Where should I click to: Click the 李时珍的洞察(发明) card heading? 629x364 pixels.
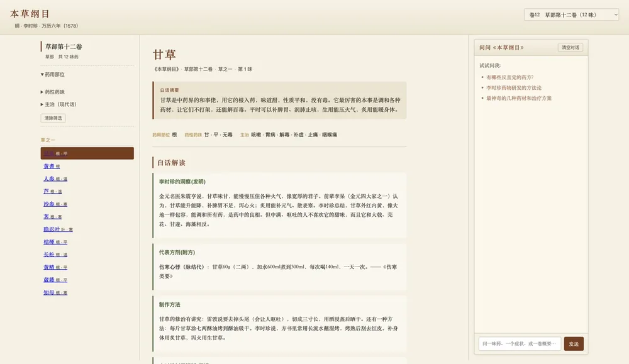182,182
